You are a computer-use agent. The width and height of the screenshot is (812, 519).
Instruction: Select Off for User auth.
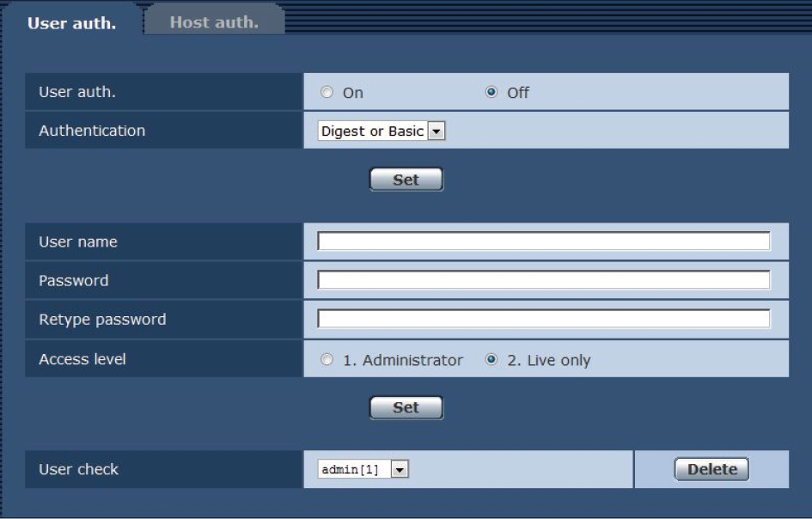pos(491,93)
